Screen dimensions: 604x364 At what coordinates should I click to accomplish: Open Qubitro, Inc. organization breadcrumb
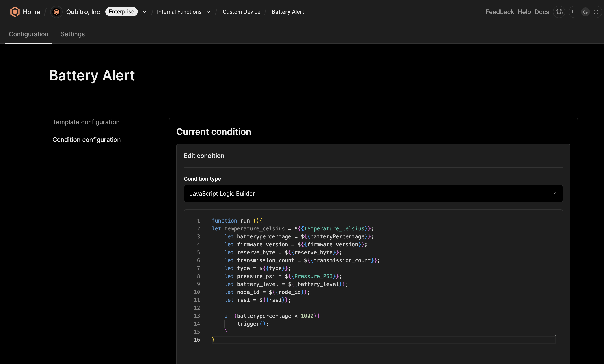pos(84,12)
